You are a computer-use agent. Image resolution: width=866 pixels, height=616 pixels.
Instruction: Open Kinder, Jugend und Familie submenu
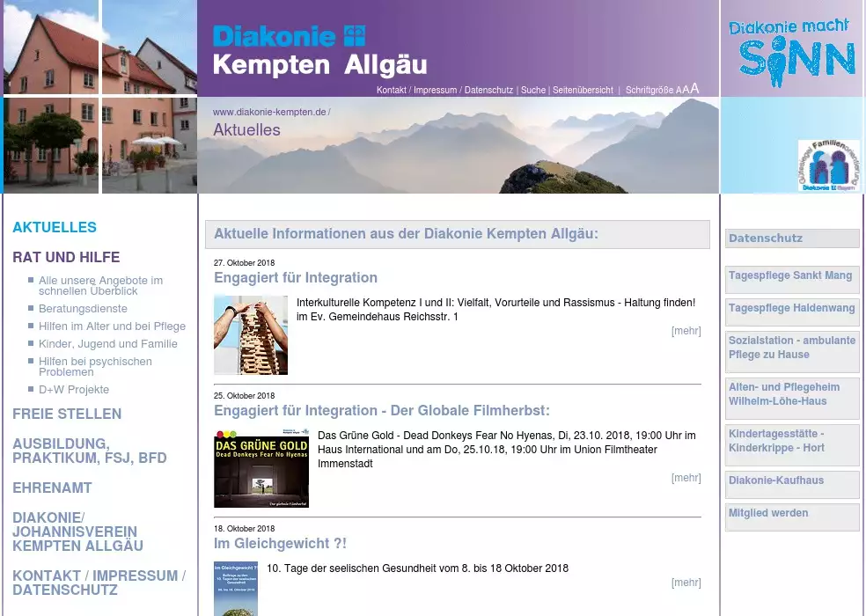pos(107,344)
